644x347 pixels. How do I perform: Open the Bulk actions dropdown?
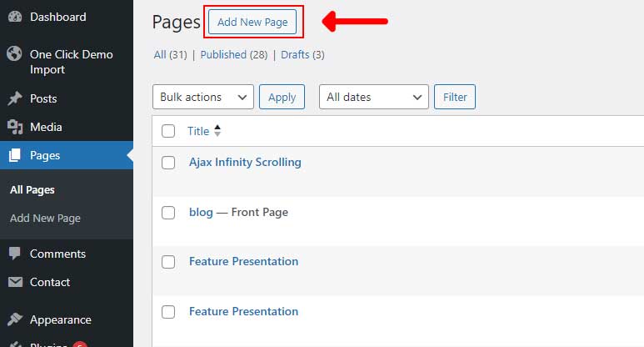[203, 97]
